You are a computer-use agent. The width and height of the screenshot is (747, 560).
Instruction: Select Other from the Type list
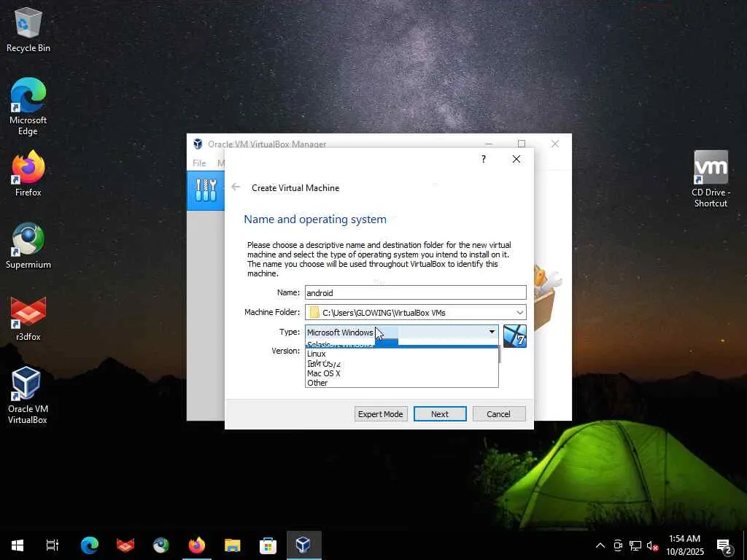[x=402, y=383]
